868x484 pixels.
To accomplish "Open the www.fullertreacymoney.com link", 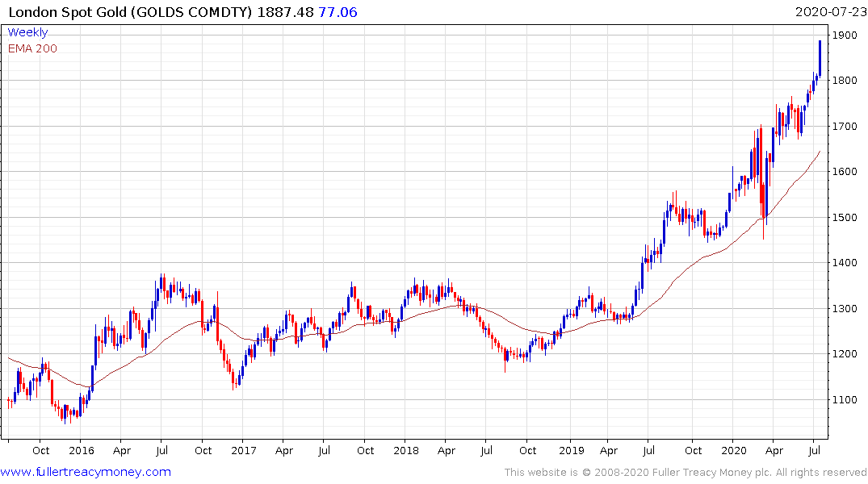I will pos(86,472).
